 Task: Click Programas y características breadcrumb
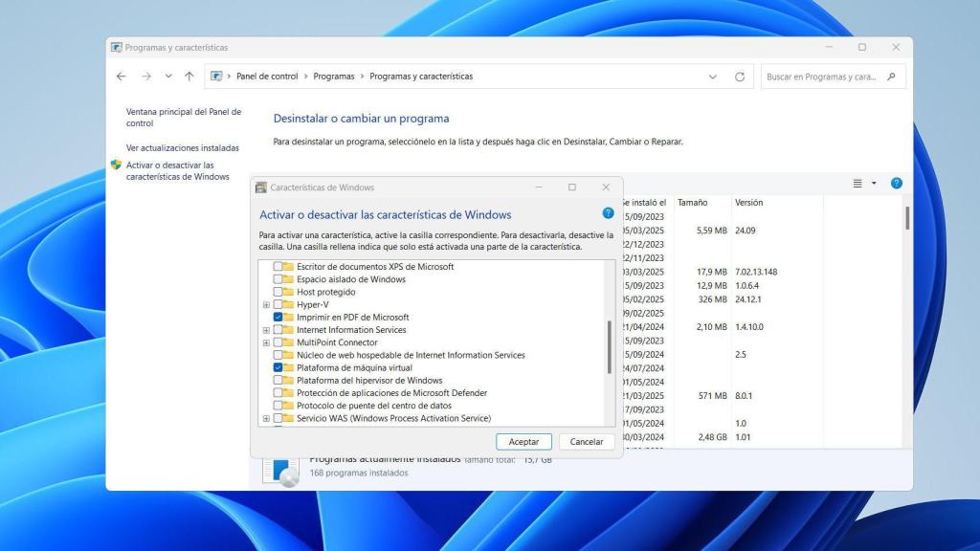421,77
